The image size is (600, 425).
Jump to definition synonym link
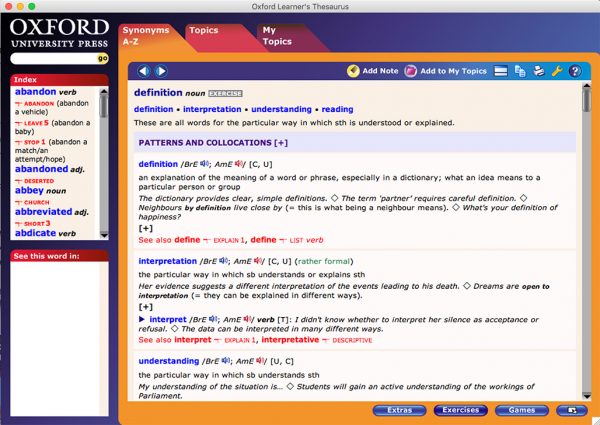pyautogui.click(x=153, y=109)
